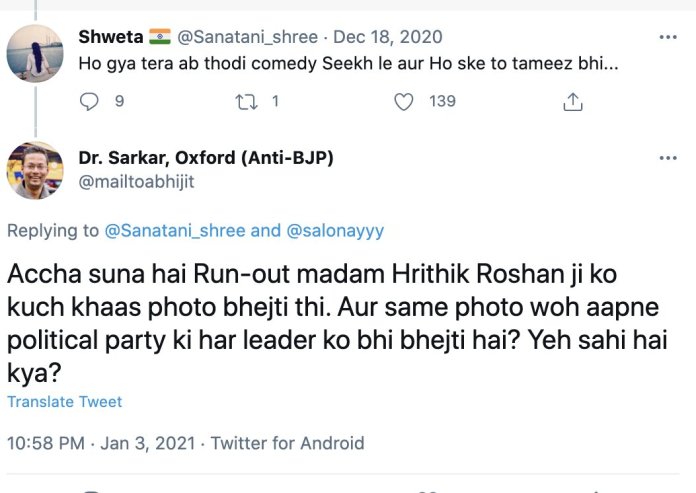Click the 10:58 PM · Jan 3, 2021 timestamp
Screen dimensions: 696x493
point(99,442)
